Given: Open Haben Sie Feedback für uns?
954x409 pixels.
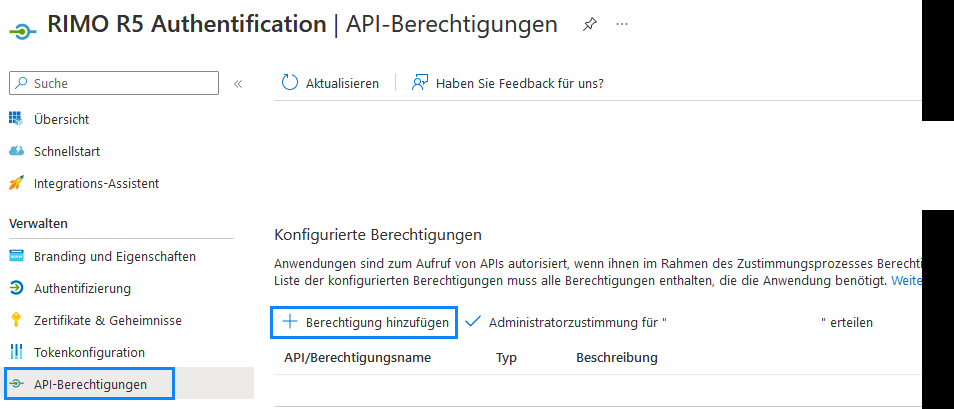Looking at the screenshot, I should pyautogui.click(x=520, y=83).
